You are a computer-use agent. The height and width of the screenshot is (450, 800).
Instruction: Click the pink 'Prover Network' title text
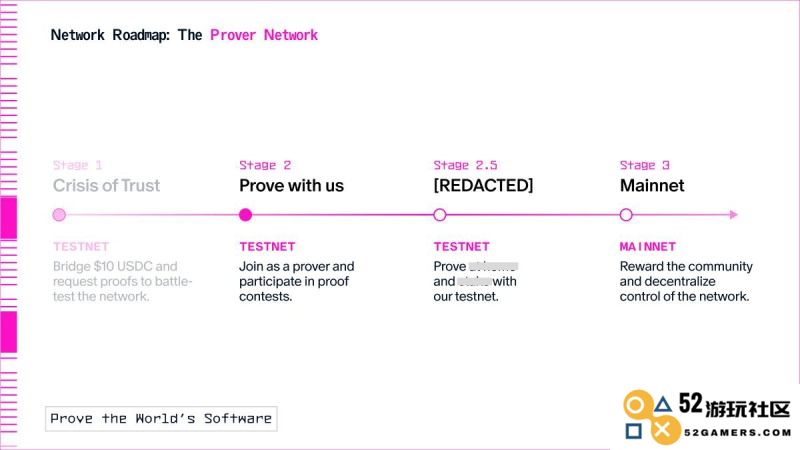[x=264, y=35]
